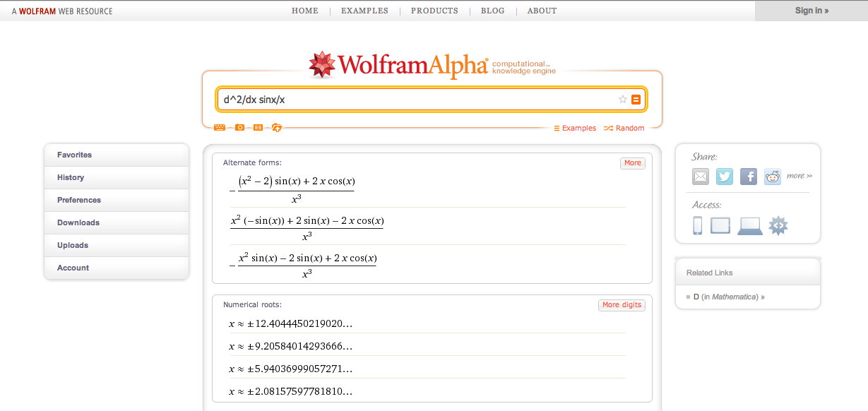Click the 'More digits' button
Screen dimensions: 868x411
tap(621, 304)
